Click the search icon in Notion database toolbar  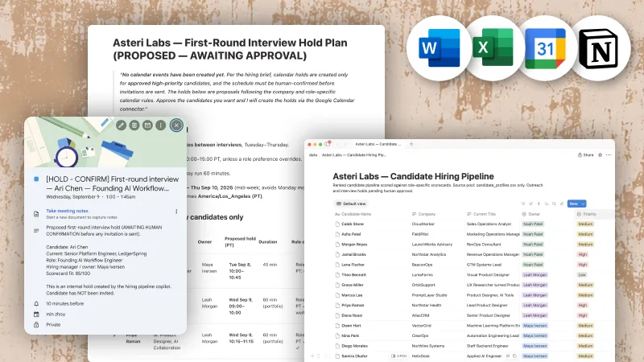554,204
